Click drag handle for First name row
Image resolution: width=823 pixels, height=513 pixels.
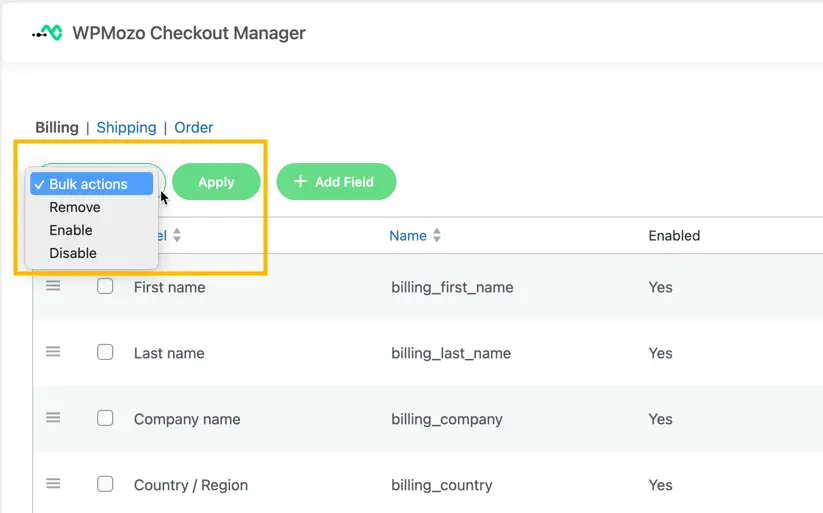[x=54, y=286]
